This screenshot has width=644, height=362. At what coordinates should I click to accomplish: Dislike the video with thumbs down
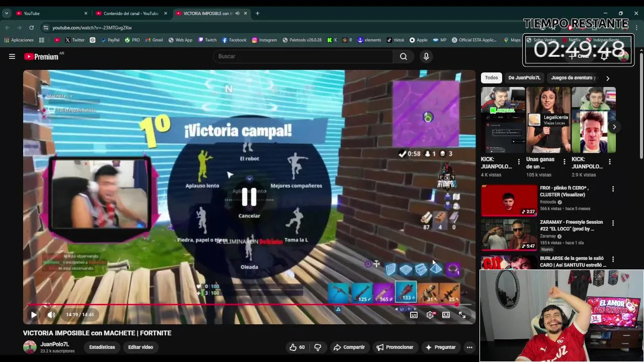coord(317,347)
